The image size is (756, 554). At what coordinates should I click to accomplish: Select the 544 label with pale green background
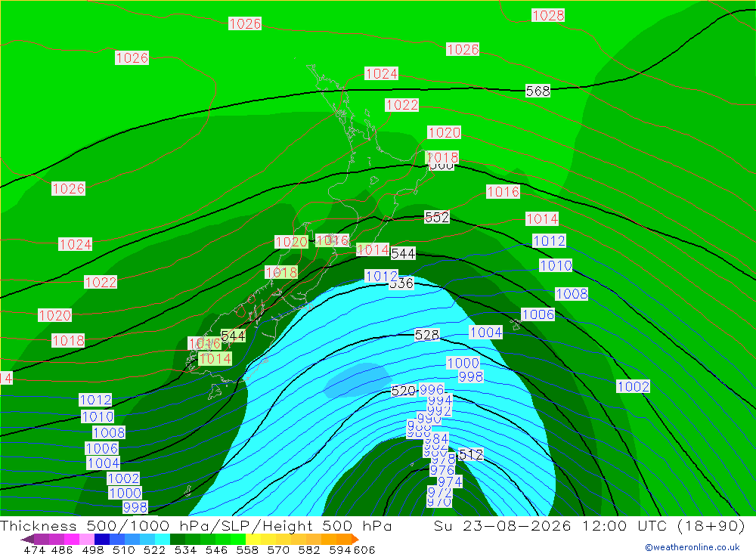(233, 336)
